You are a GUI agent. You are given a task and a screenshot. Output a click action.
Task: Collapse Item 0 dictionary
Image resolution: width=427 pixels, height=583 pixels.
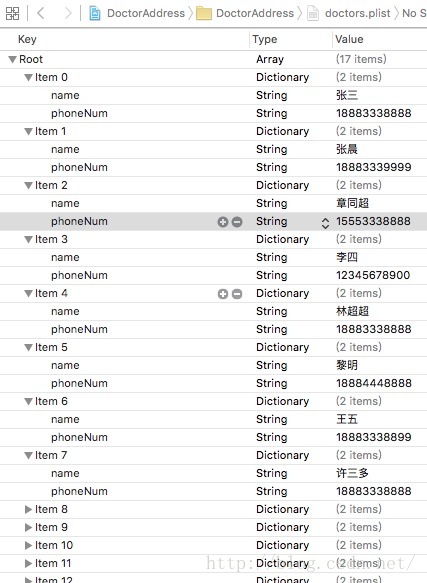point(28,78)
